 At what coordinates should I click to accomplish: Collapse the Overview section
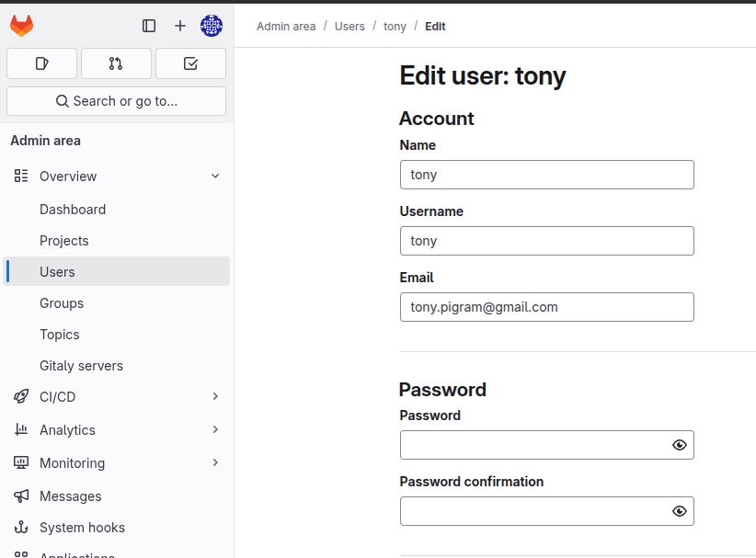coord(215,177)
